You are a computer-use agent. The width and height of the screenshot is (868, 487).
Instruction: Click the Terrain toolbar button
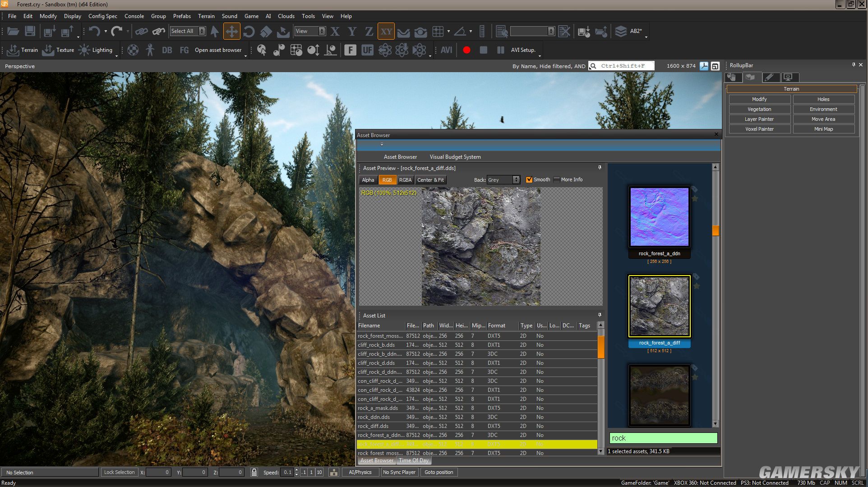23,50
